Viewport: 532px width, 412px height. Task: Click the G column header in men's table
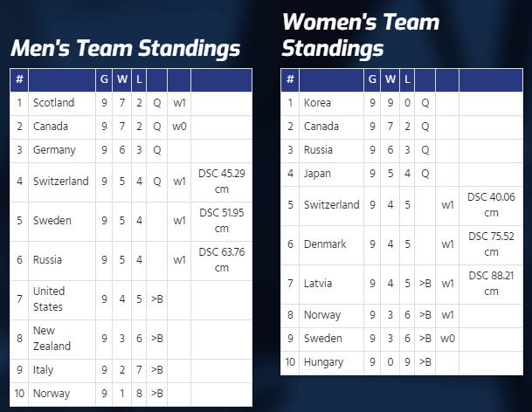pyautogui.click(x=104, y=79)
